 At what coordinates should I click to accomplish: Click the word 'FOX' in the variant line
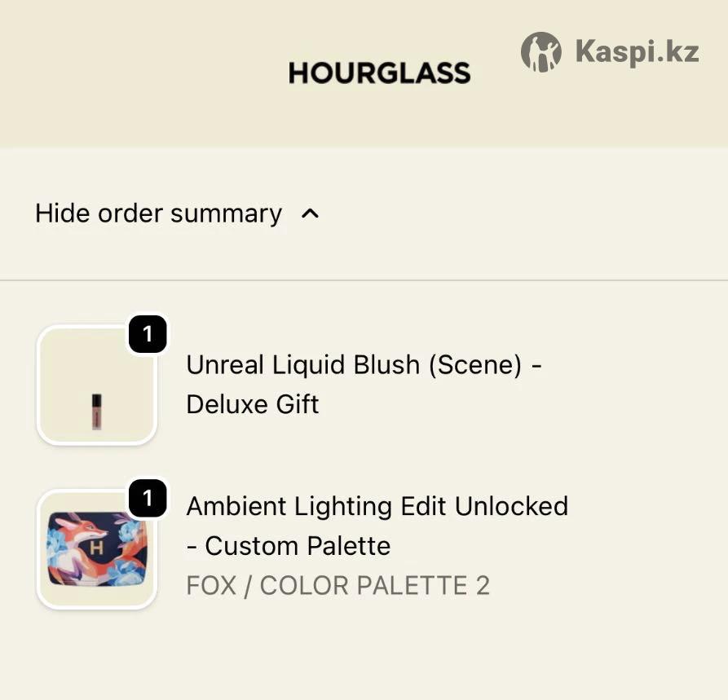[212, 586]
